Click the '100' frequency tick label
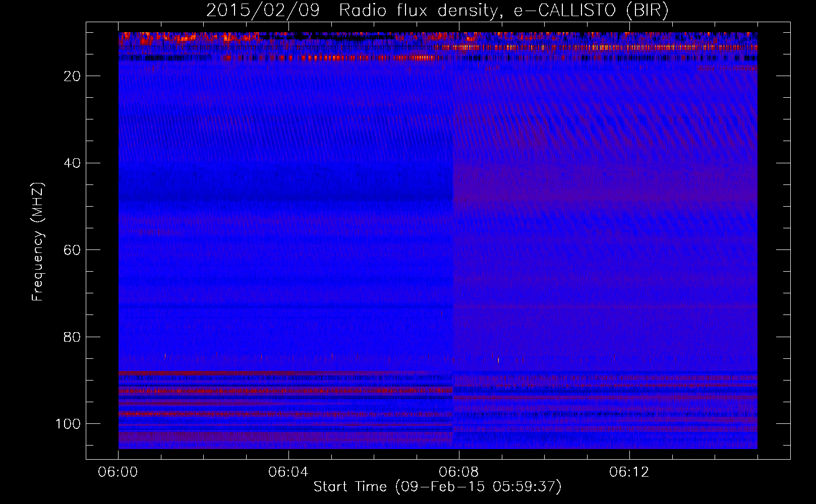Viewport: 816px width, 504px height. click(x=68, y=424)
